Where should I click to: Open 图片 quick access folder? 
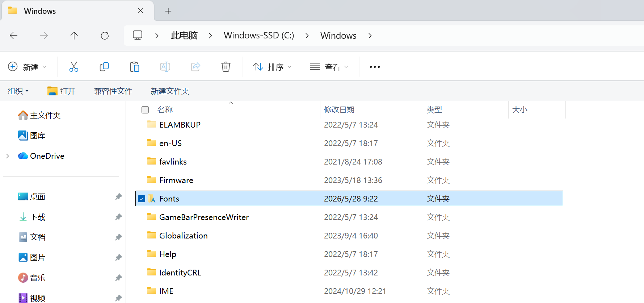pyautogui.click(x=31, y=257)
